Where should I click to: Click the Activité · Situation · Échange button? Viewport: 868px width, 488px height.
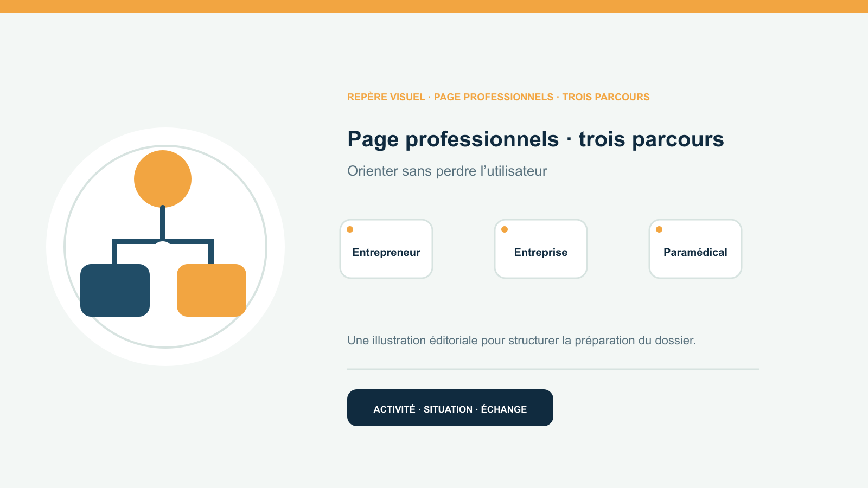450,408
